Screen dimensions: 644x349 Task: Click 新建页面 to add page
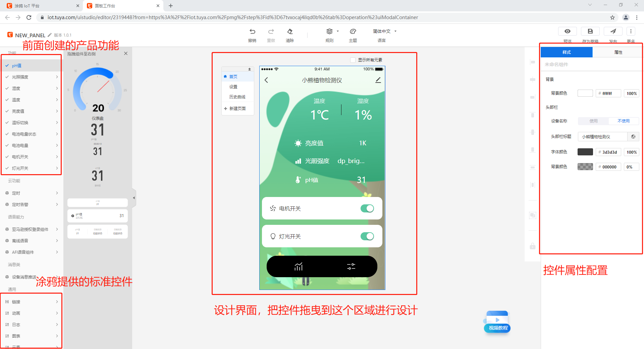(x=237, y=108)
